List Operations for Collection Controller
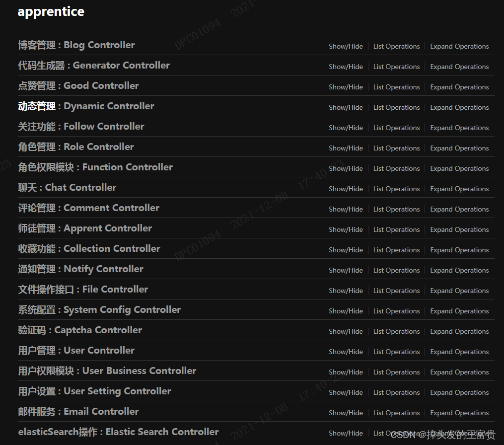Image resolution: width=504 pixels, height=445 pixels. tap(396, 250)
